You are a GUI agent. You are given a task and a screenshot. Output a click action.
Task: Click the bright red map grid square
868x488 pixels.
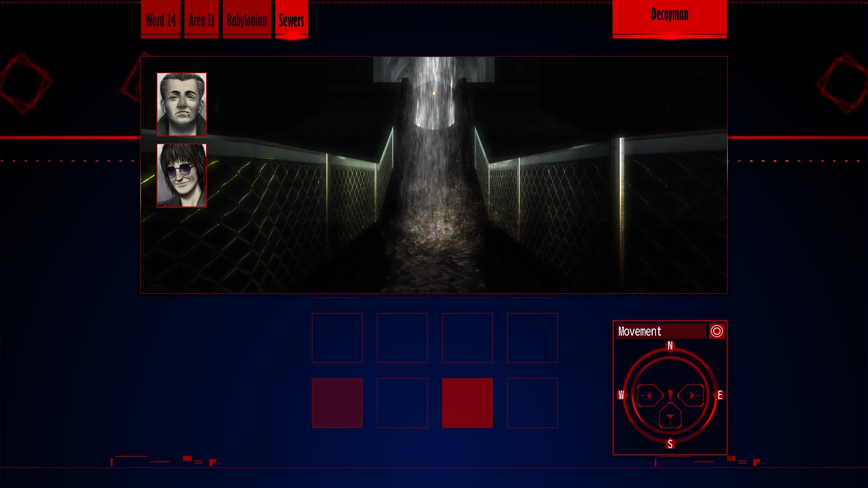click(467, 403)
